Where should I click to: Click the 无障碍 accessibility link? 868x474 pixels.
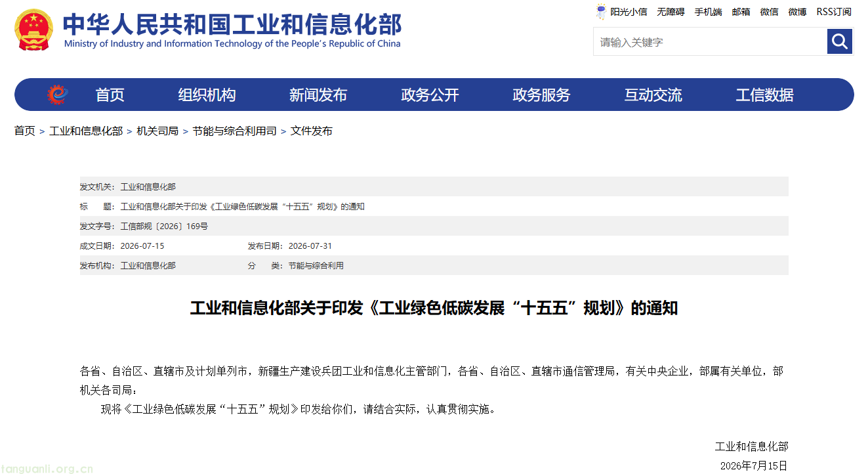click(671, 12)
